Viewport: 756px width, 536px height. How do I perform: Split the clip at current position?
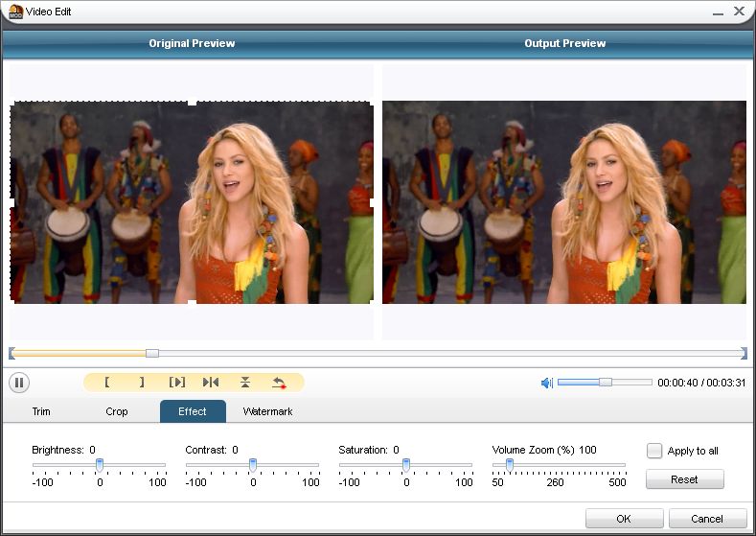tap(211, 382)
